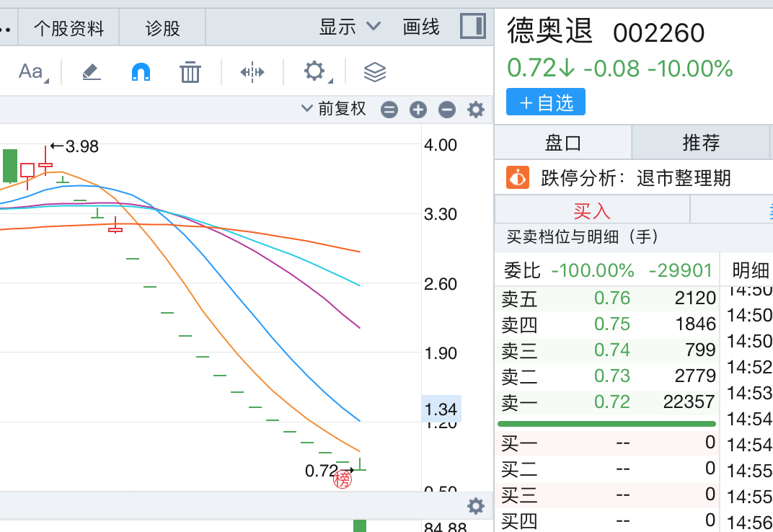This screenshot has width=773, height=532.
Task: Open the 跌停分析 orange icon
Action: tap(518, 177)
